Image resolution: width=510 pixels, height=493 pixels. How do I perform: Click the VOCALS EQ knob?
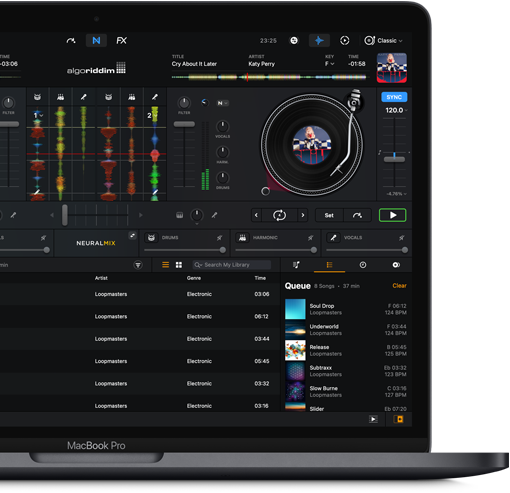pos(222,127)
